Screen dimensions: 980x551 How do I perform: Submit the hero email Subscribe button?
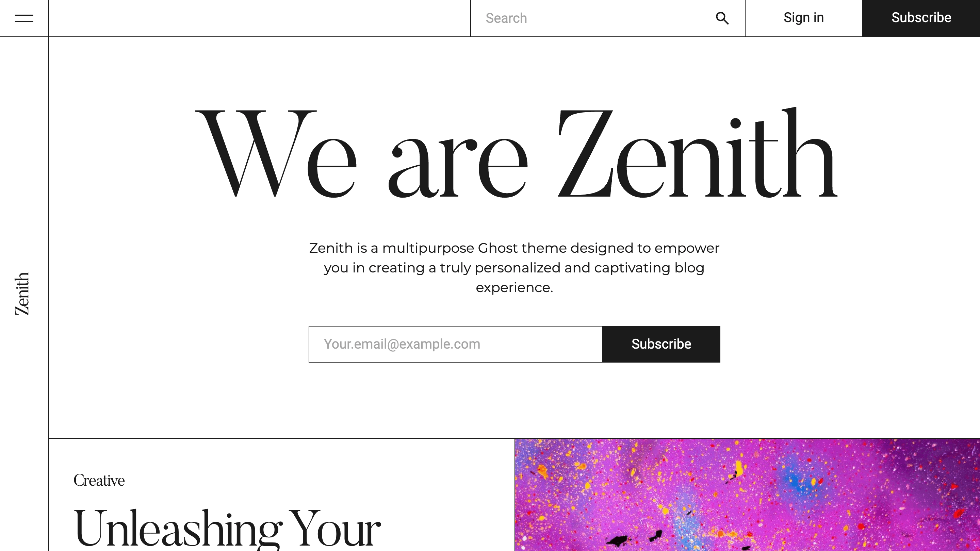[x=661, y=344]
